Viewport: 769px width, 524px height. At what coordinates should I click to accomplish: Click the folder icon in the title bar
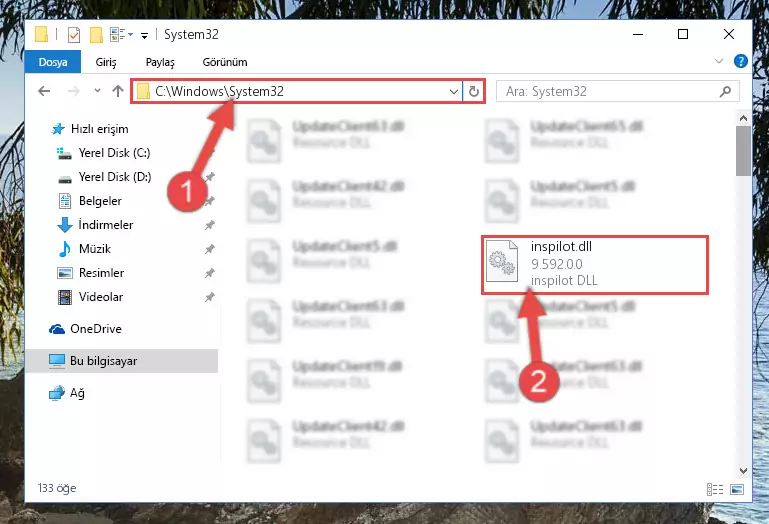pyautogui.click(x=42, y=34)
